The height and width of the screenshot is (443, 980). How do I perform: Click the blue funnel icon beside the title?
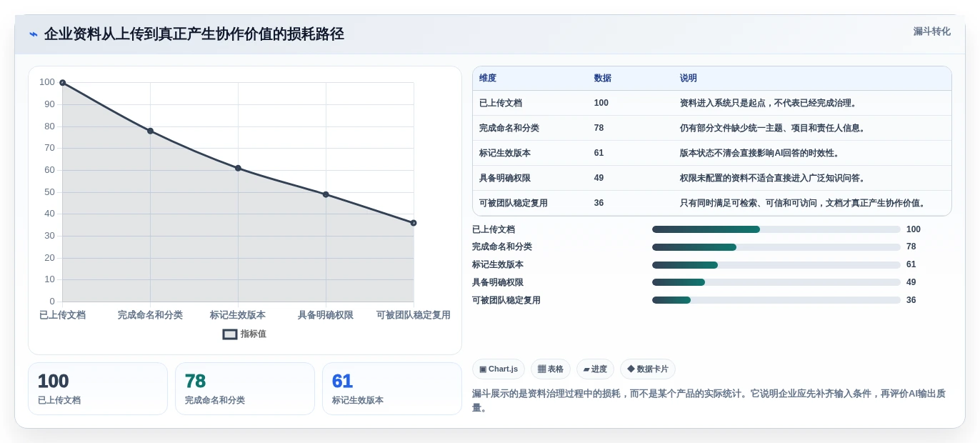34,34
